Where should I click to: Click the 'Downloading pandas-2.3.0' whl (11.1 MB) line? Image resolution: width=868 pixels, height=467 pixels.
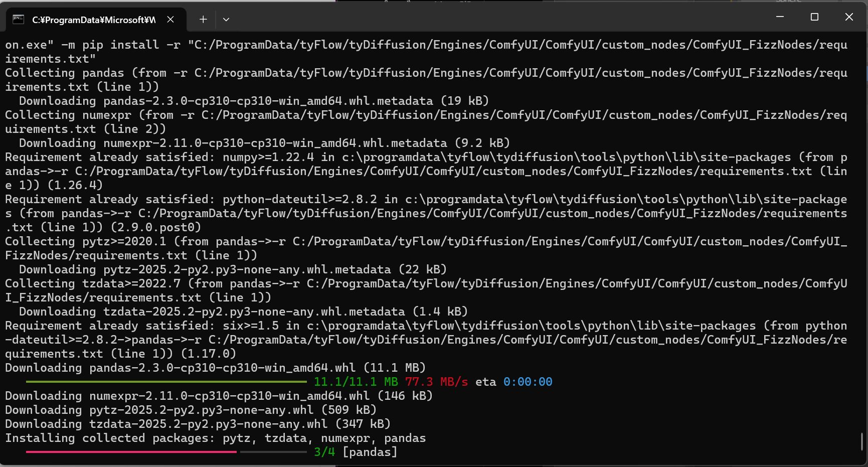[215, 368]
